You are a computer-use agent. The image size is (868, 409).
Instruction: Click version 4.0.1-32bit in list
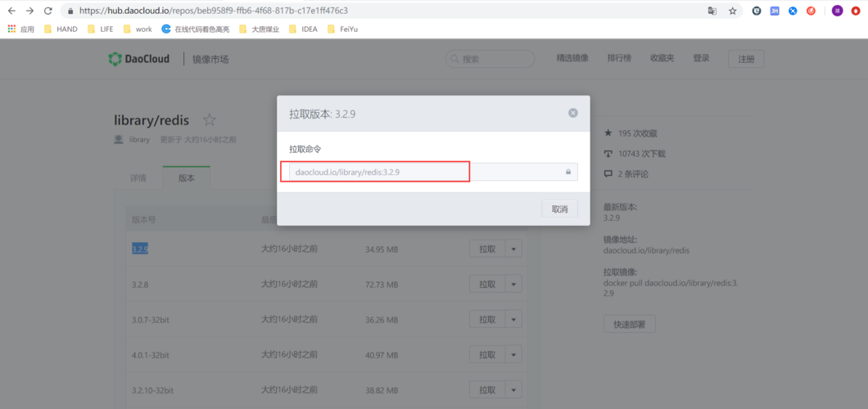tap(150, 355)
